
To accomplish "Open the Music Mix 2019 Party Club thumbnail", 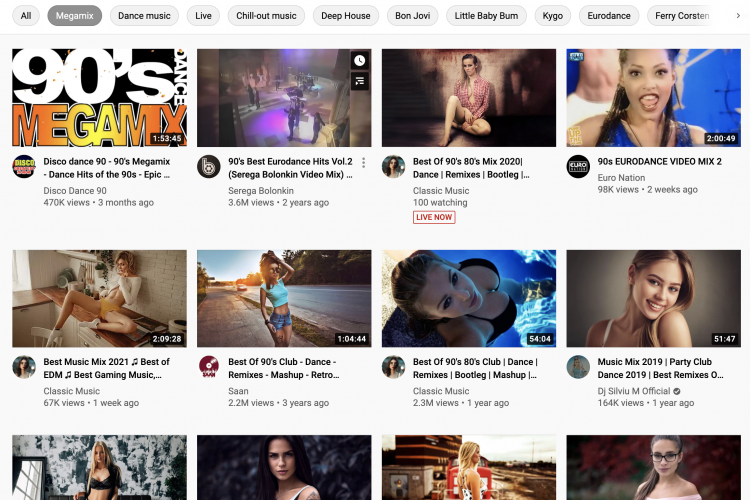I will pos(653,298).
